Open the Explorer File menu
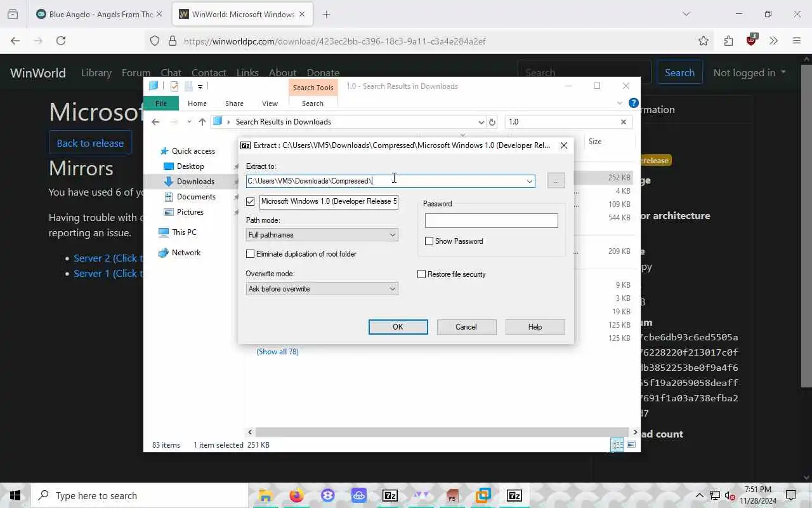Screen dimensions: 812x508 pos(161,104)
